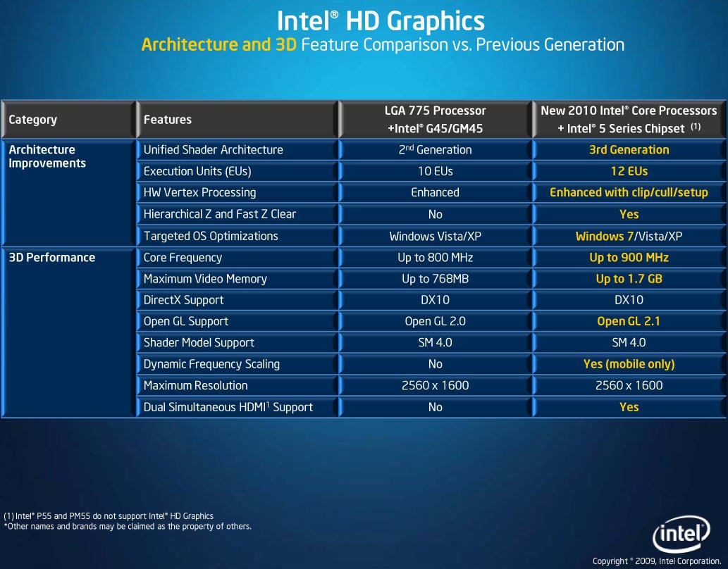
Task: Click the "Up to 900 MHz" value
Action: click(629, 258)
